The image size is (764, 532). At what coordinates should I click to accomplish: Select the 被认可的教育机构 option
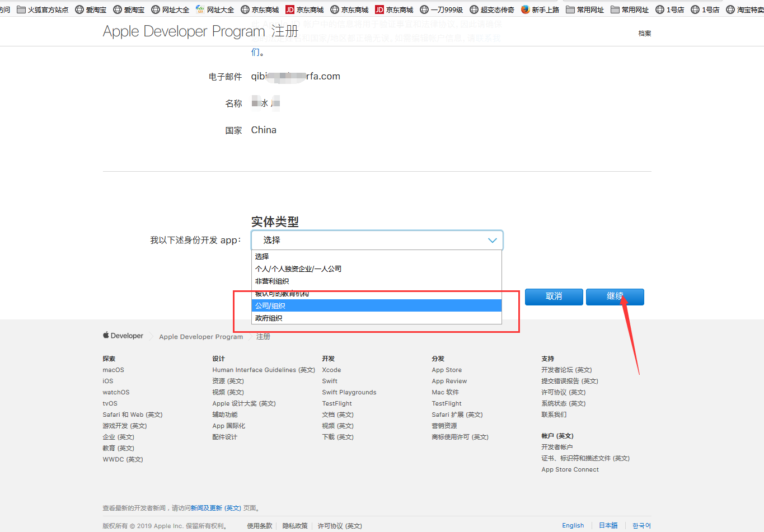click(x=377, y=293)
